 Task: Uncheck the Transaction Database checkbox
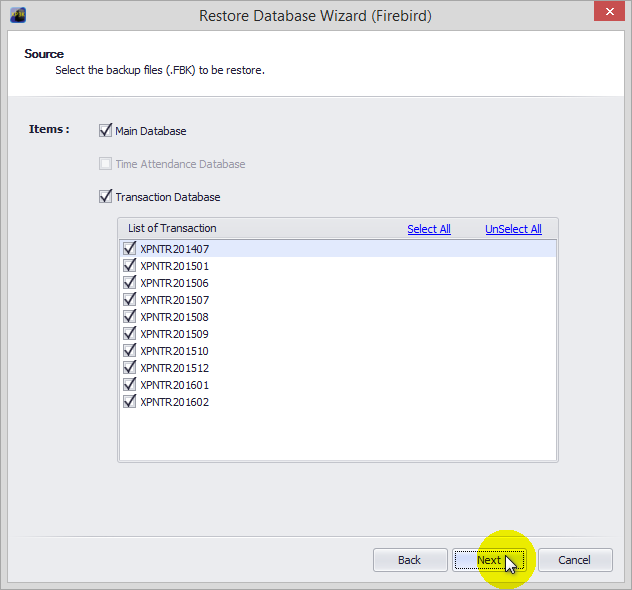[x=106, y=197]
